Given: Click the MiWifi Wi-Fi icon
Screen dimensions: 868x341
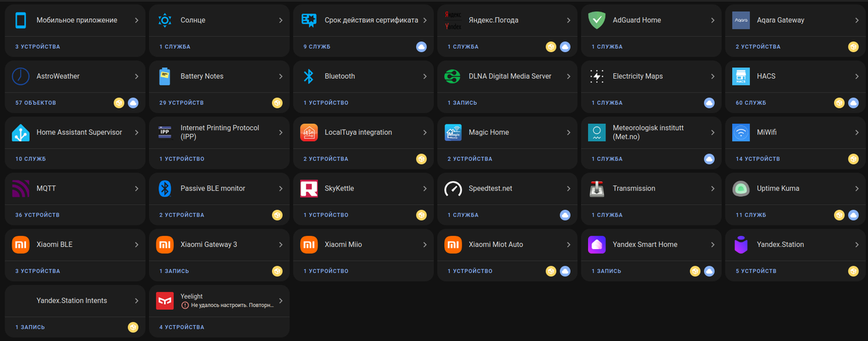Looking at the screenshot, I should tap(741, 132).
